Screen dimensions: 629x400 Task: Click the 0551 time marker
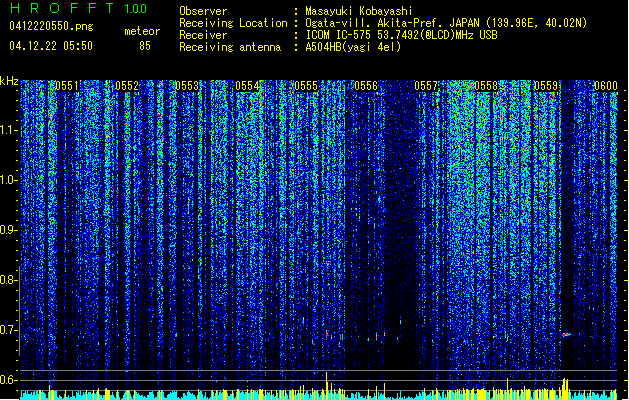pyautogui.click(x=67, y=86)
